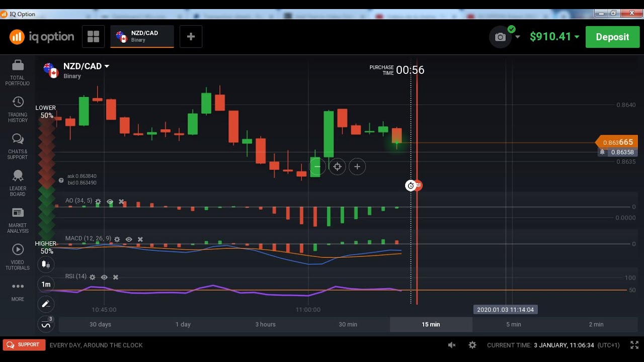Open the Total Portfolio panel
The width and height of the screenshot is (644, 362).
[x=18, y=72]
